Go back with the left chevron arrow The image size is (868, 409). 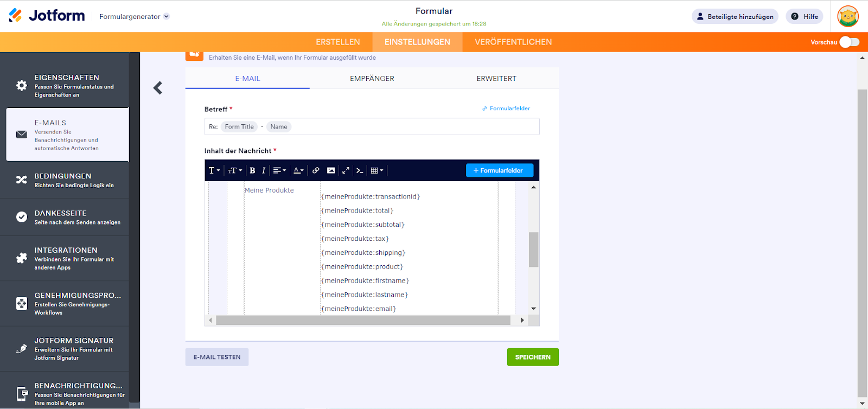[x=158, y=88]
